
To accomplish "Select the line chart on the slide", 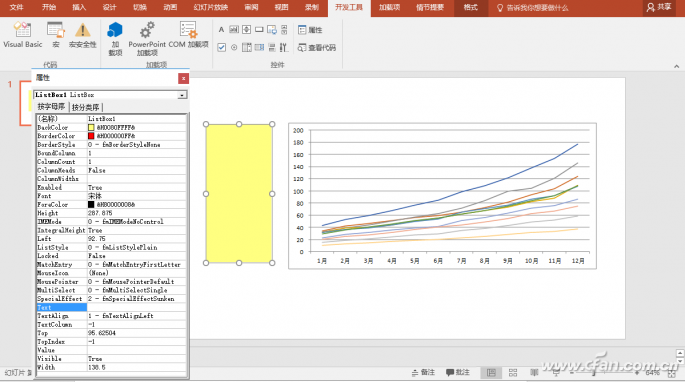I will tap(442, 196).
